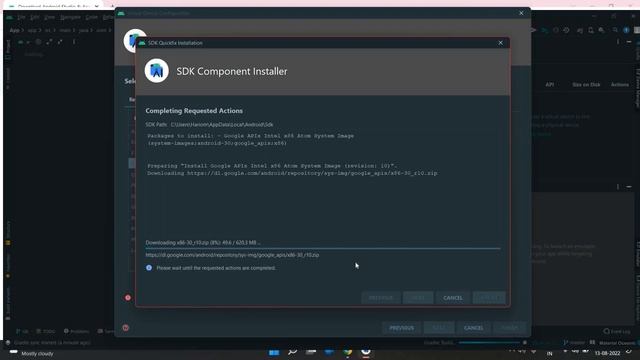The height and width of the screenshot is (360, 640).
Task: Open the Windows Start menu
Action: click(x=274, y=352)
